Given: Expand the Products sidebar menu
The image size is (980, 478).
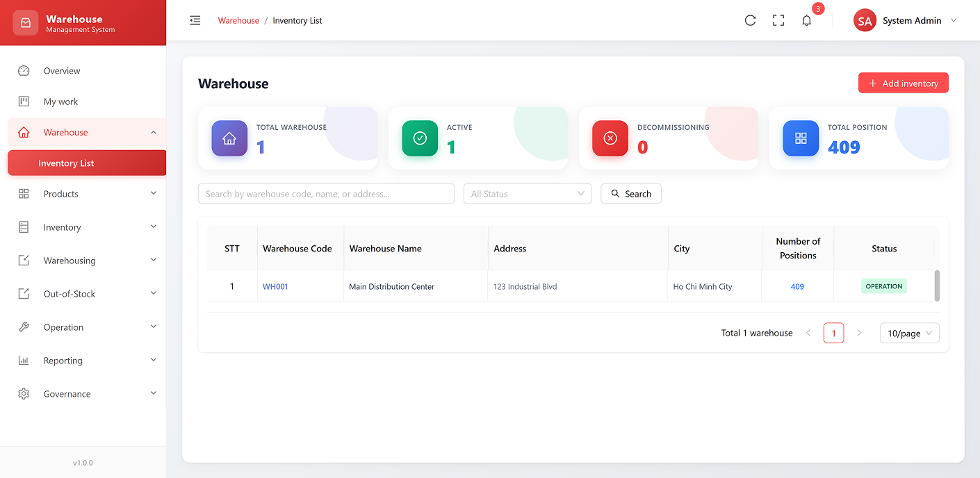Looking at the screenshot, I should pyautogui.click(x=86, y=194).
